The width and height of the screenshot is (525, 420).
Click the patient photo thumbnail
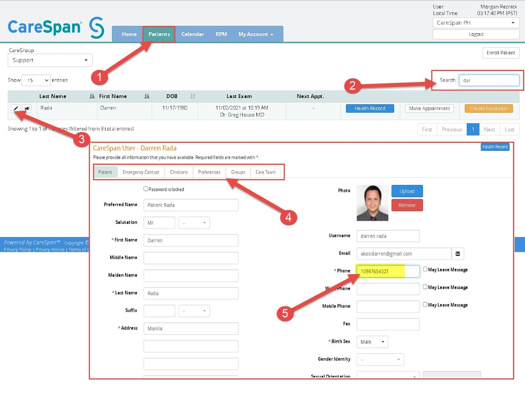(x=372, y=203)
